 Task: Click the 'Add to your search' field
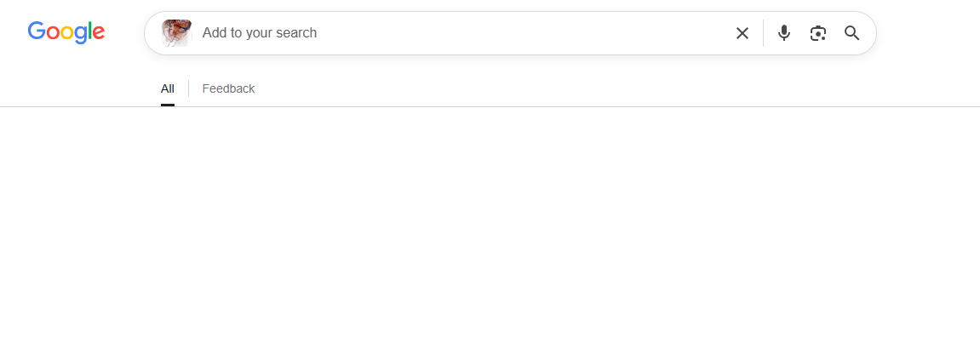click(x=462, y=33)
